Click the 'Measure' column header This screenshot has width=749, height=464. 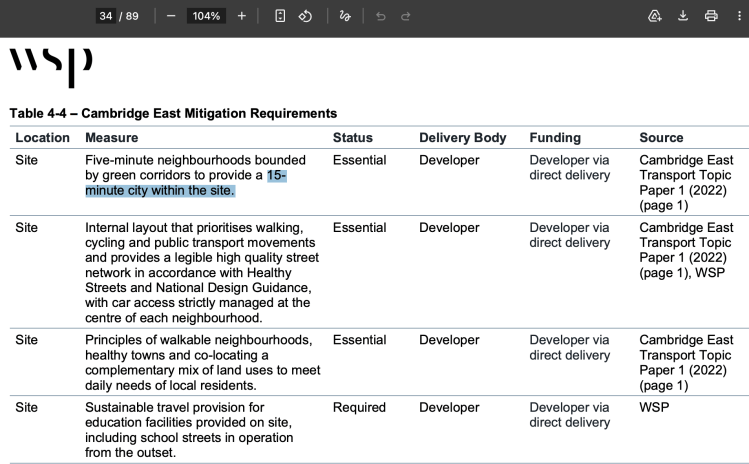click(x=112, y=138)
